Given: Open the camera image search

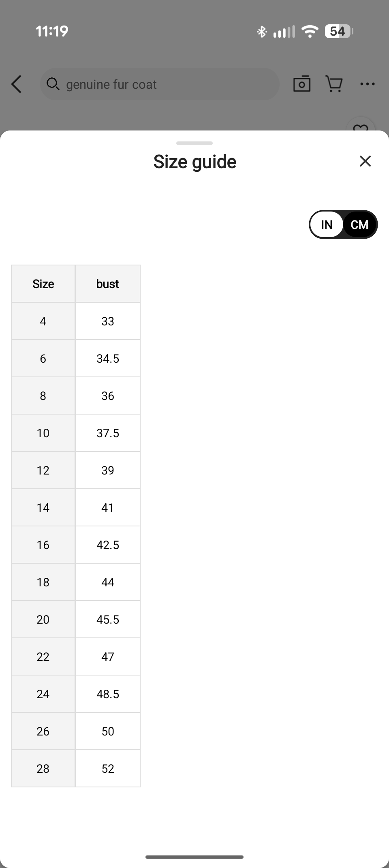Looking at the screenshot, I should pyautogui.click(x=301, y=84).
